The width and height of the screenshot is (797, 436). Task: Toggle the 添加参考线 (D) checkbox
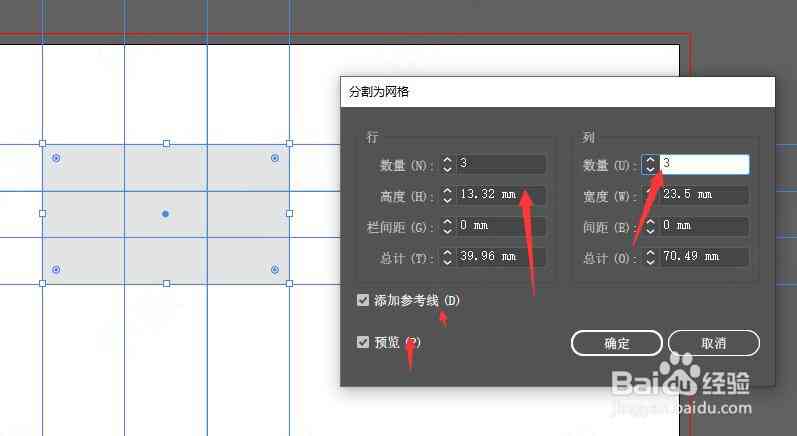363,300
